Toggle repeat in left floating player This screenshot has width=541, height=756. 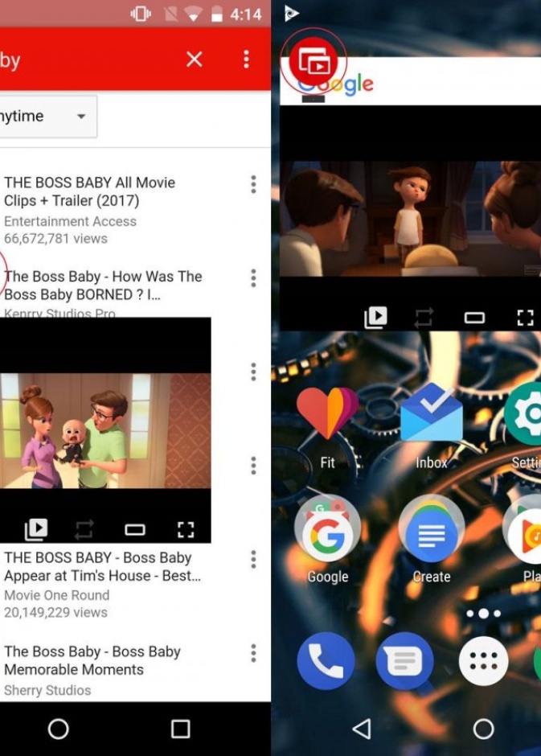(84, 529)
